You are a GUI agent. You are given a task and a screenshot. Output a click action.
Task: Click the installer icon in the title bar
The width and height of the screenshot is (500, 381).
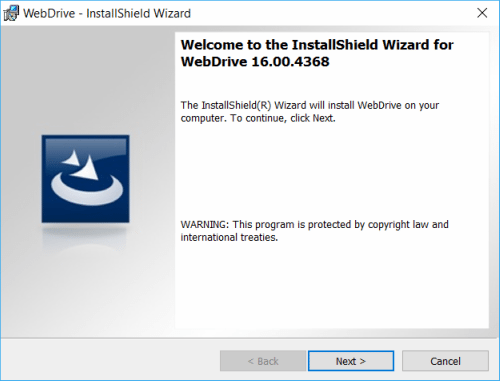coord(11,13)
